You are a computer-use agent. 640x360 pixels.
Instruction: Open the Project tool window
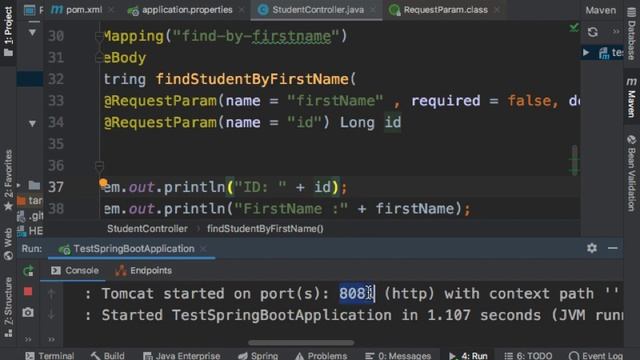pyautogui.click(x=8, y=31)
